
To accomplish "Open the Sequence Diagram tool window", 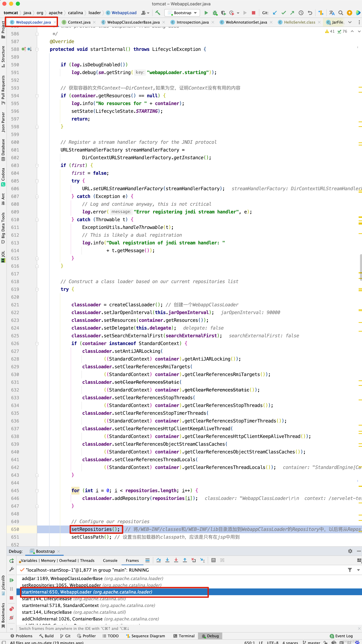I will click(145, 636).
